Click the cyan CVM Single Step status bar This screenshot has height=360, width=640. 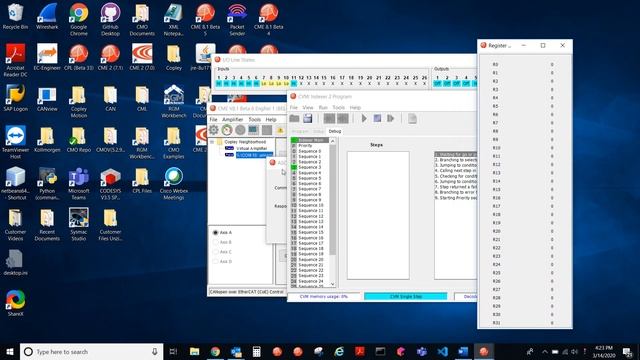point(405,296)
